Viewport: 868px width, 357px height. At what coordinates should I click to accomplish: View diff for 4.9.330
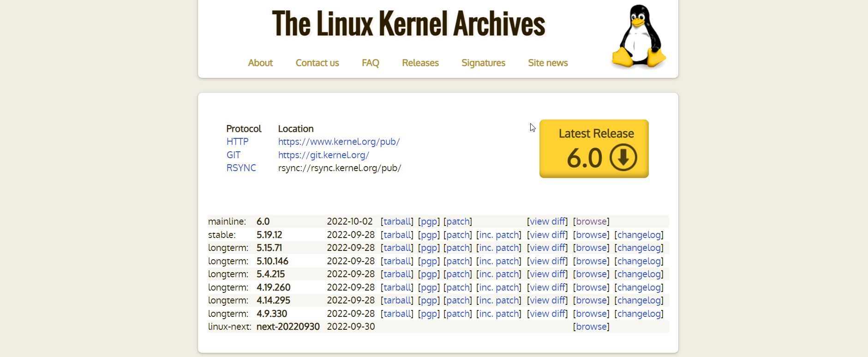(x=547, y=314)
